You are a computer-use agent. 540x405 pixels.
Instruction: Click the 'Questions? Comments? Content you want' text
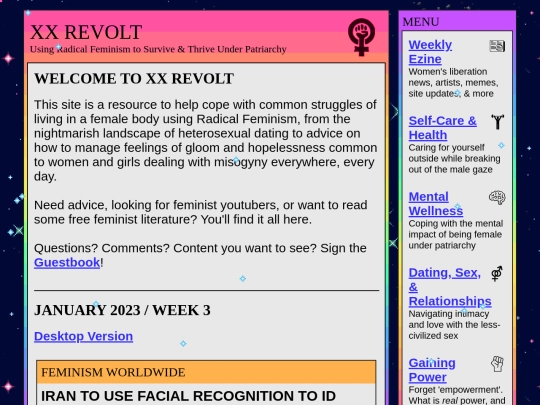(200, 255)
